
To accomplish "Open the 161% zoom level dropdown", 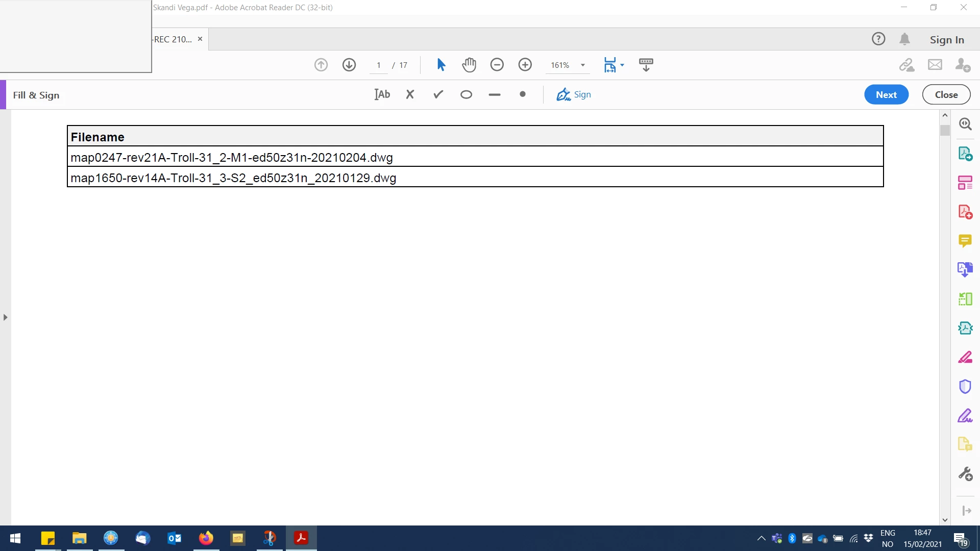I will pos(582,65).
